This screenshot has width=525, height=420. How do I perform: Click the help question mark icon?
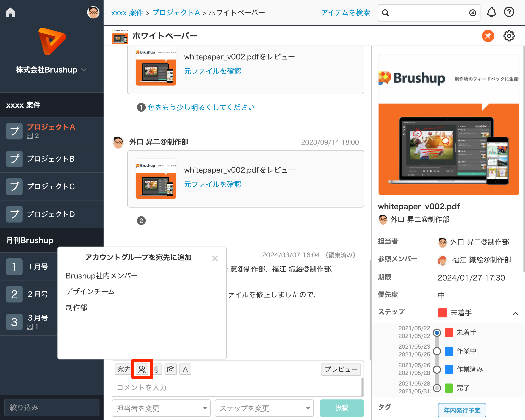(x=509, y=12)
